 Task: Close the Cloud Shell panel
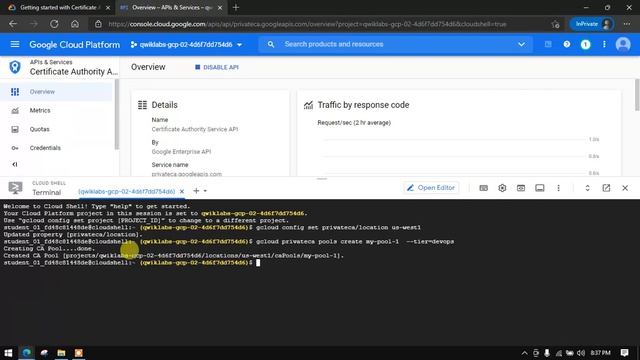point(625,188)
